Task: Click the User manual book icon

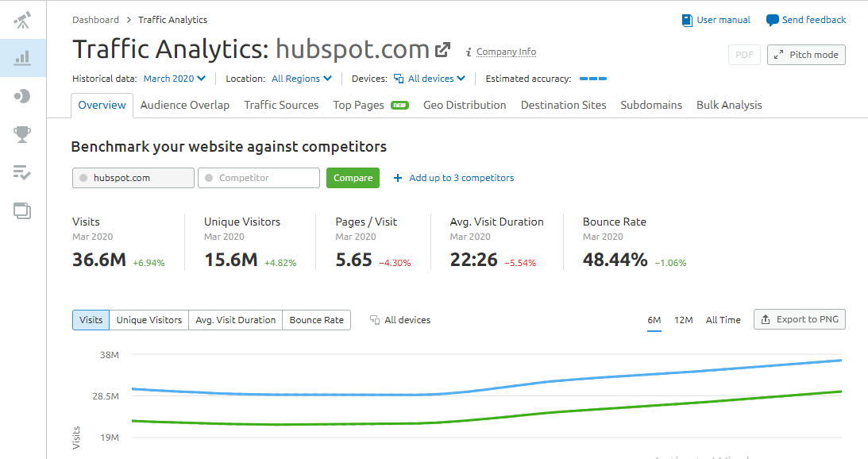Action: 687,21
